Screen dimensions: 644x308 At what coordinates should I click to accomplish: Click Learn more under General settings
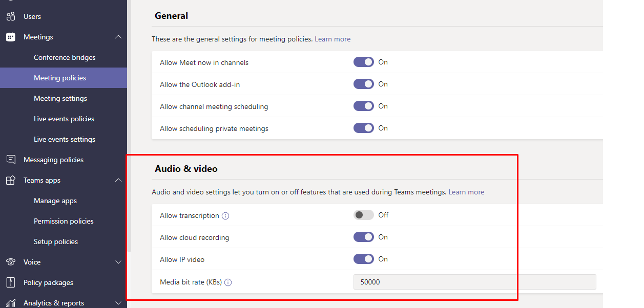pos(332,39)
